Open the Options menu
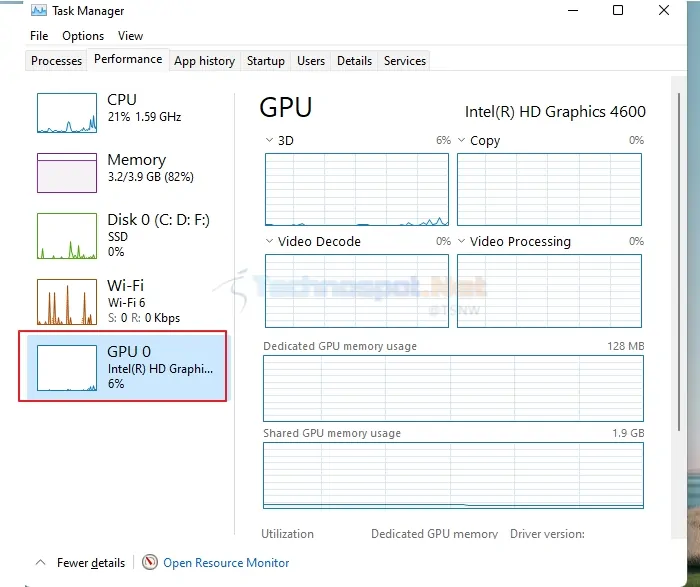700x587 pixels. [83, 36]
